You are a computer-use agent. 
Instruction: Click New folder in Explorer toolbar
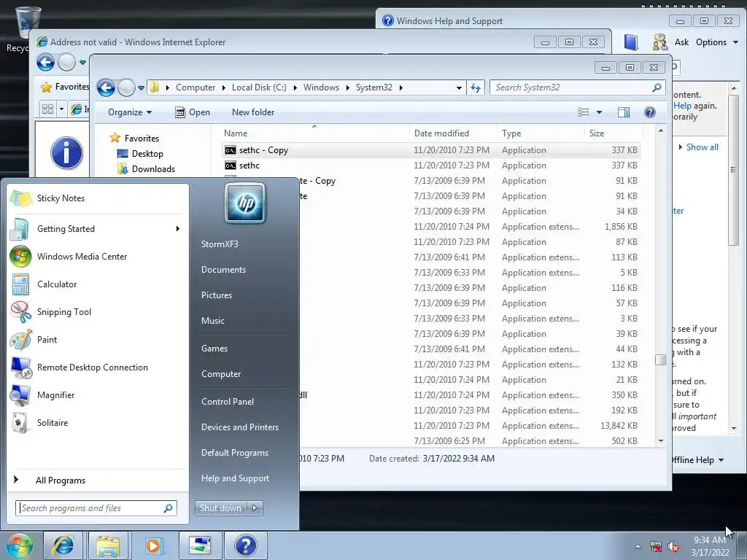point(253,112)
